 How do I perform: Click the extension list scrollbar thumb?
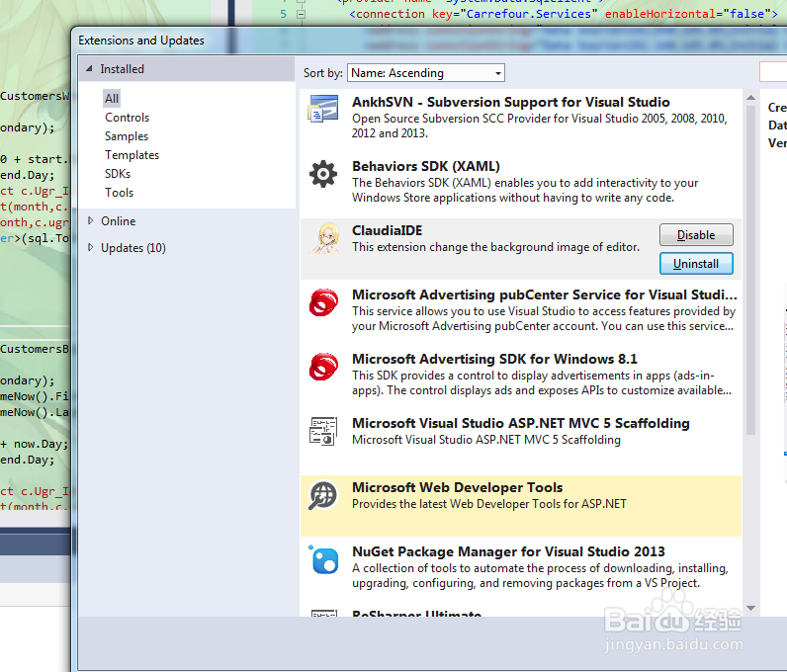click(750, 270)
